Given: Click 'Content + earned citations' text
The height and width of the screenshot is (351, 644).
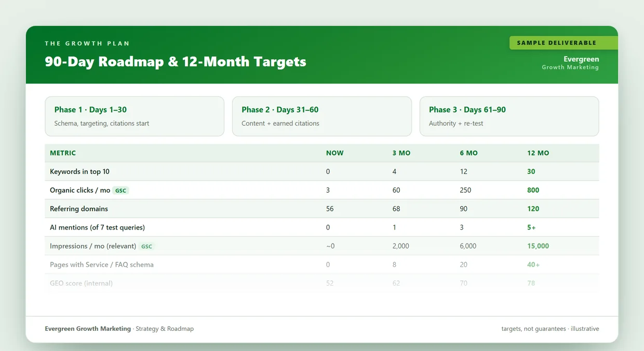Looking at the screenshot, I should pyautogui.click(x=280, y=124).
